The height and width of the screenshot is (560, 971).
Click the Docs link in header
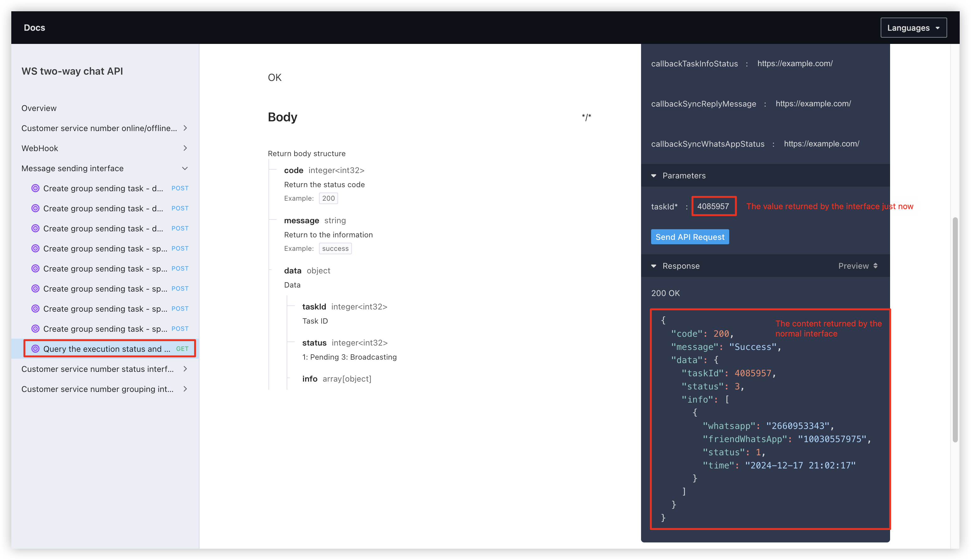pos(34,28)
